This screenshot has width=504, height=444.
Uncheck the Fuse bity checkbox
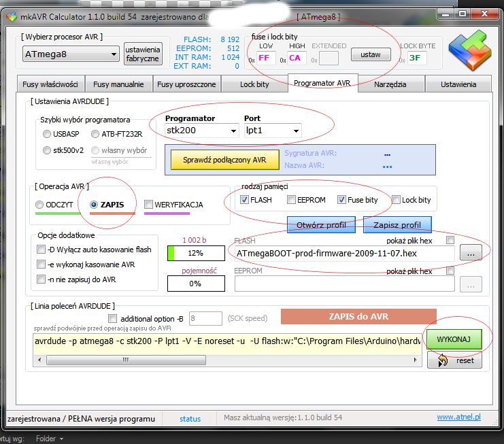pos(341,200)
